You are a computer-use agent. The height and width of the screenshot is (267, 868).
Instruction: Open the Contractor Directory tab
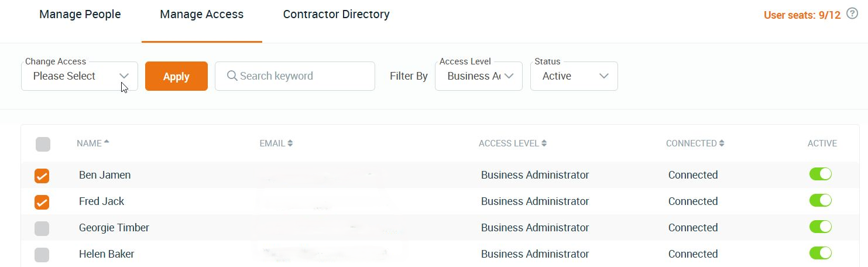coord(336,15)
